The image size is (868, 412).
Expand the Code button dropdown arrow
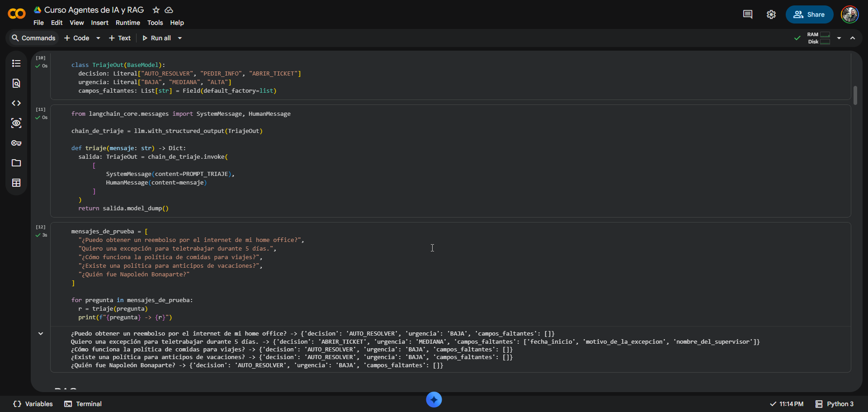click(98, 38)
